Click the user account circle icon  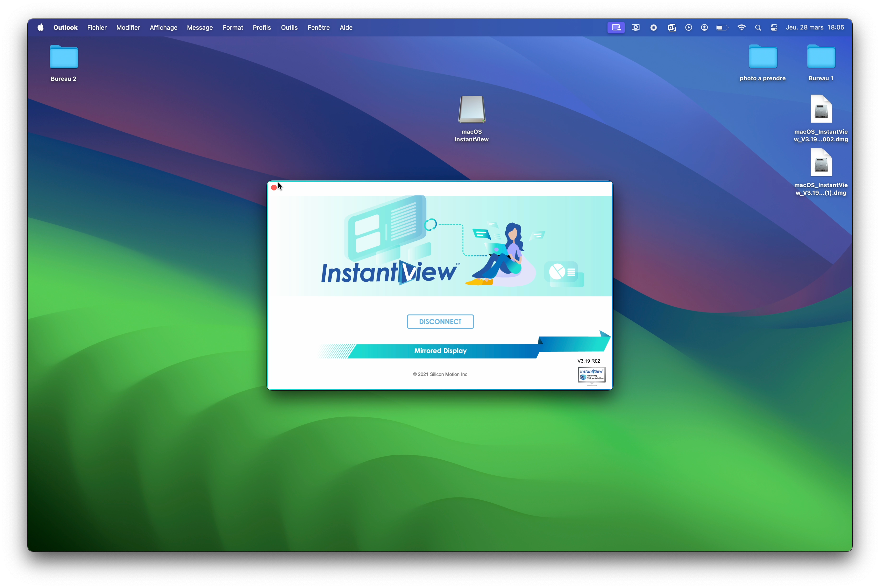pos(704,27)
